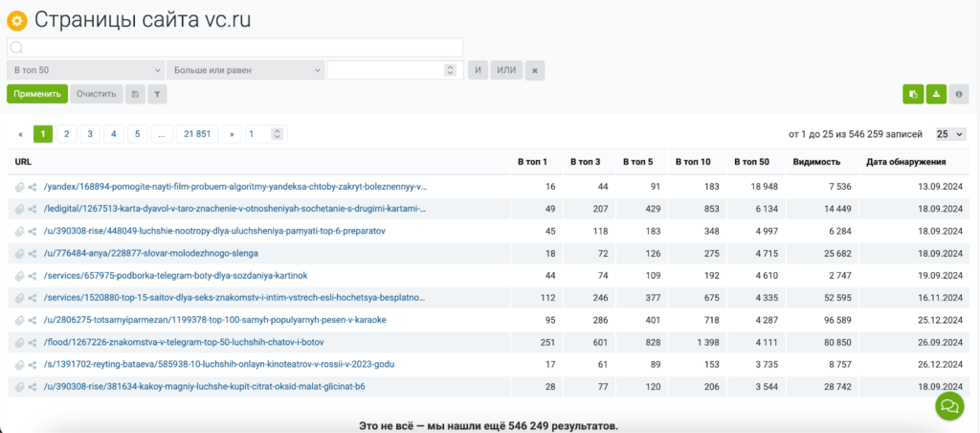
Task: Click the funnel filter icon
Action: tap(157, 94)
